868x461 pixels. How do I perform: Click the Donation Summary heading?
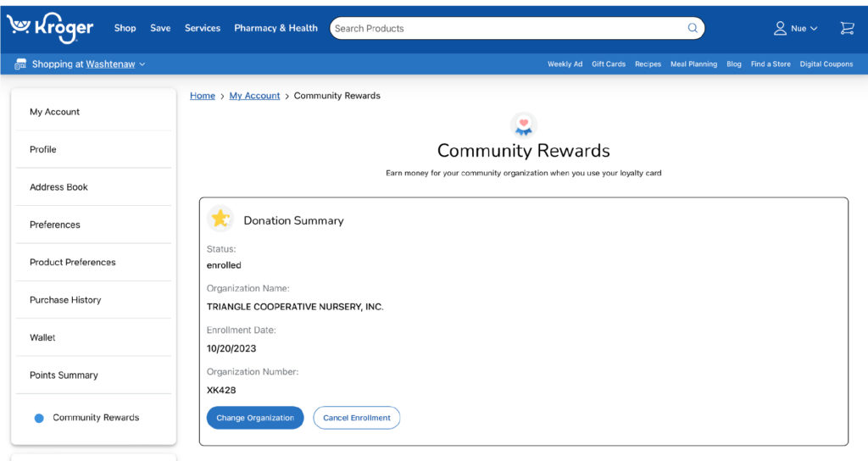[x=293, y=220]
